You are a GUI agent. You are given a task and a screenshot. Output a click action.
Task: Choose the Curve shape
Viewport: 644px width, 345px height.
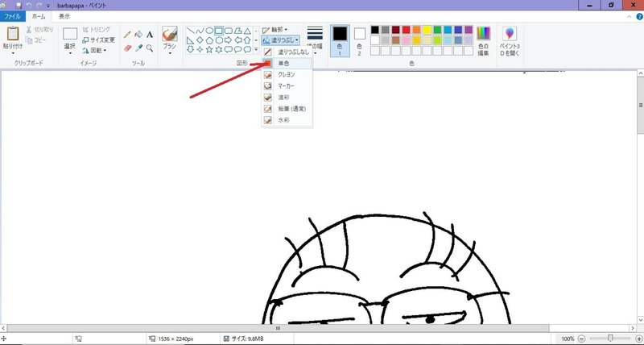click(200, 31)
